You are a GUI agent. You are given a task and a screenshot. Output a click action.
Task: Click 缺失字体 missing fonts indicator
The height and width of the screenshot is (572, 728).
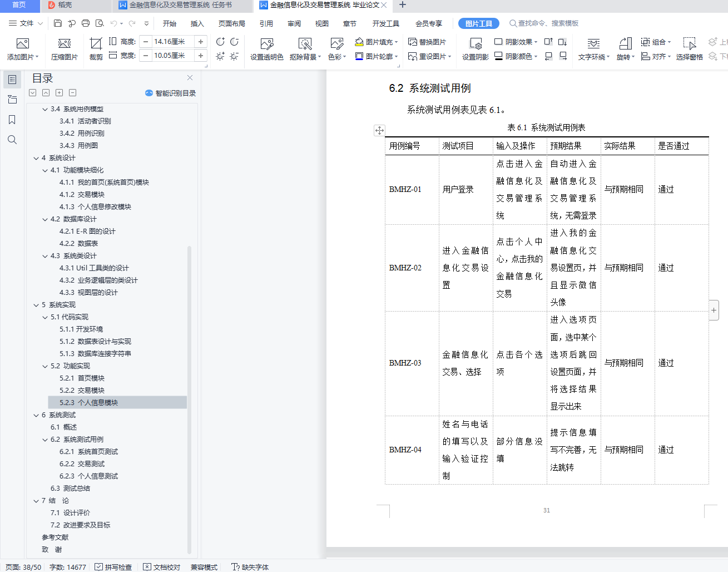(250, 567)
